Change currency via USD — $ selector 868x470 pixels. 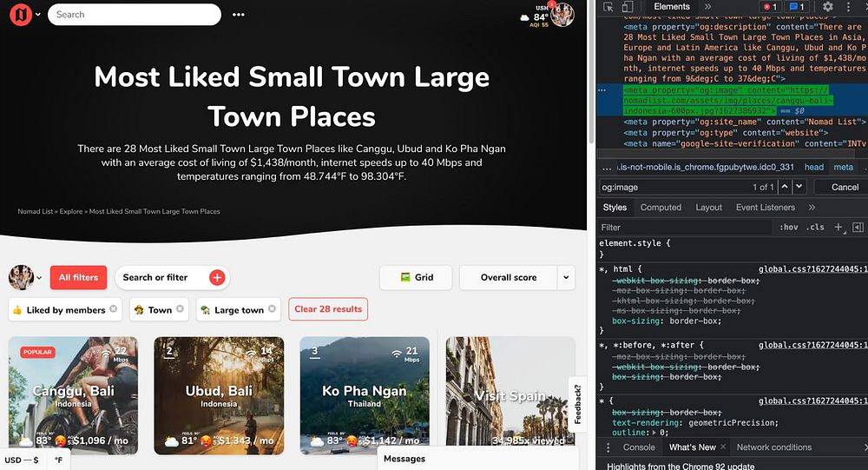(x=22, y=460)
